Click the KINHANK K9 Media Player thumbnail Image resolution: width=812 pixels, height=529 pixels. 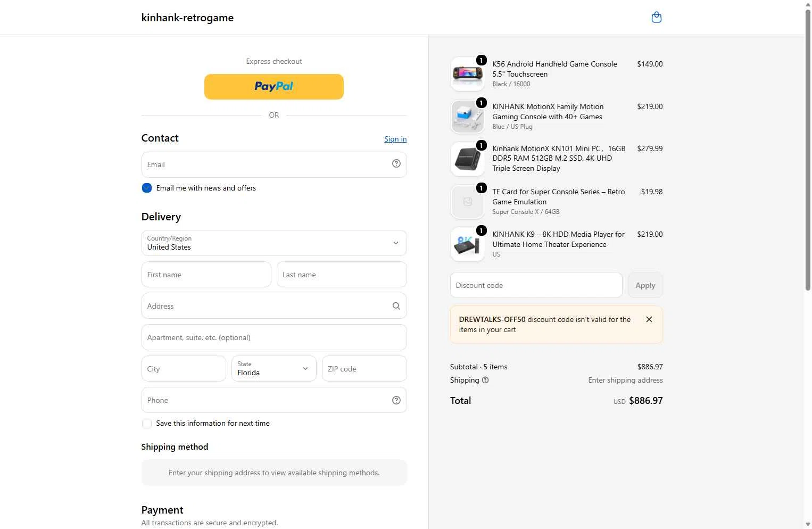point(468,244)
